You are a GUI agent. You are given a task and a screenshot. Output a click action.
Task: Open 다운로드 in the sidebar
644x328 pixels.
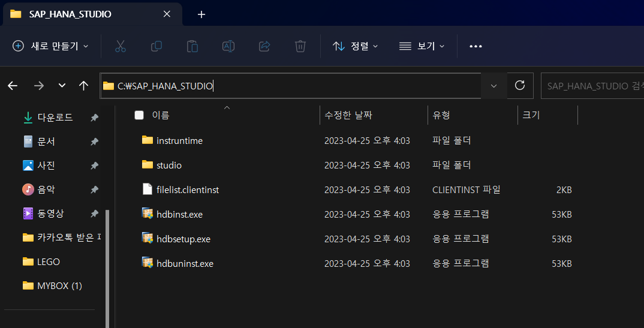point(55,118)
